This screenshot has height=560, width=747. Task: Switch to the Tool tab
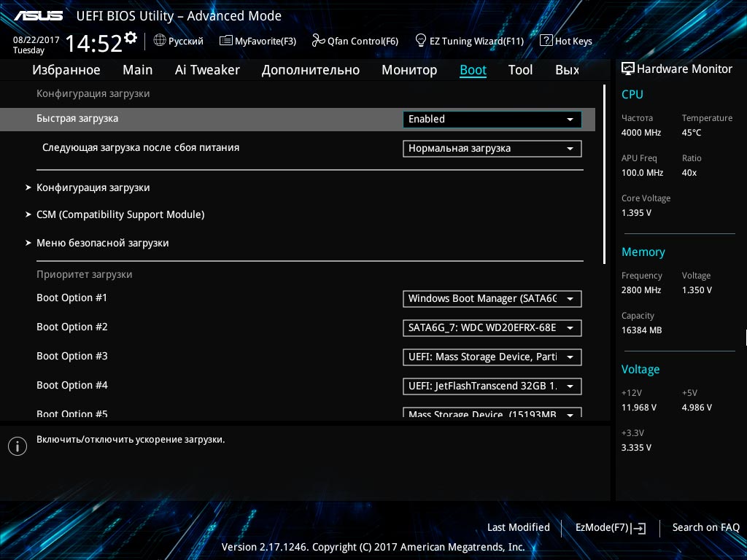[x=520, y=70]
